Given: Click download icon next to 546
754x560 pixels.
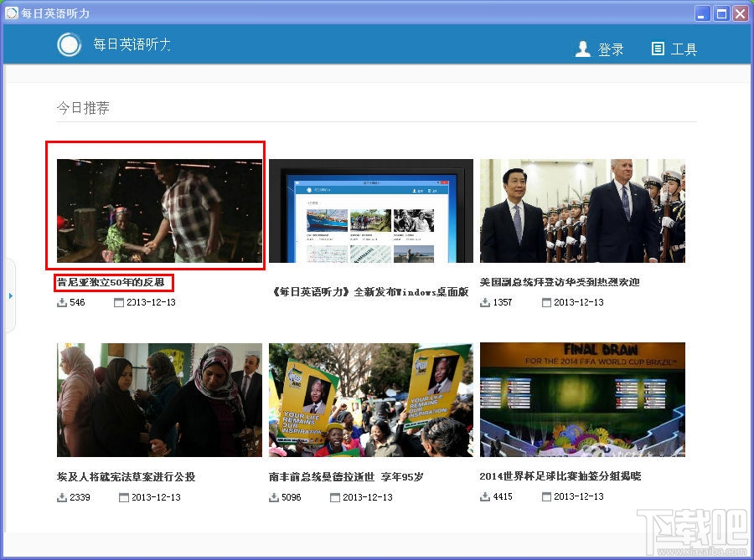Looking at the screenshot, I should 62,302.
